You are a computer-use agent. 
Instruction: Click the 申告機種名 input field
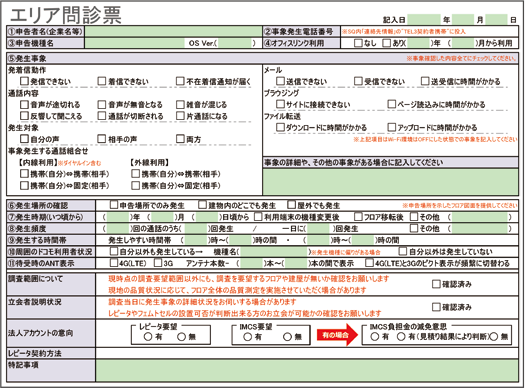(x=135, y=43)
